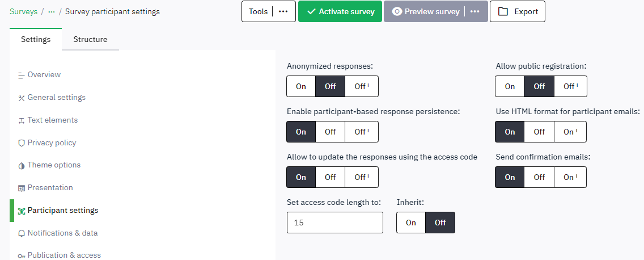Click the Export button

(518, 11)
